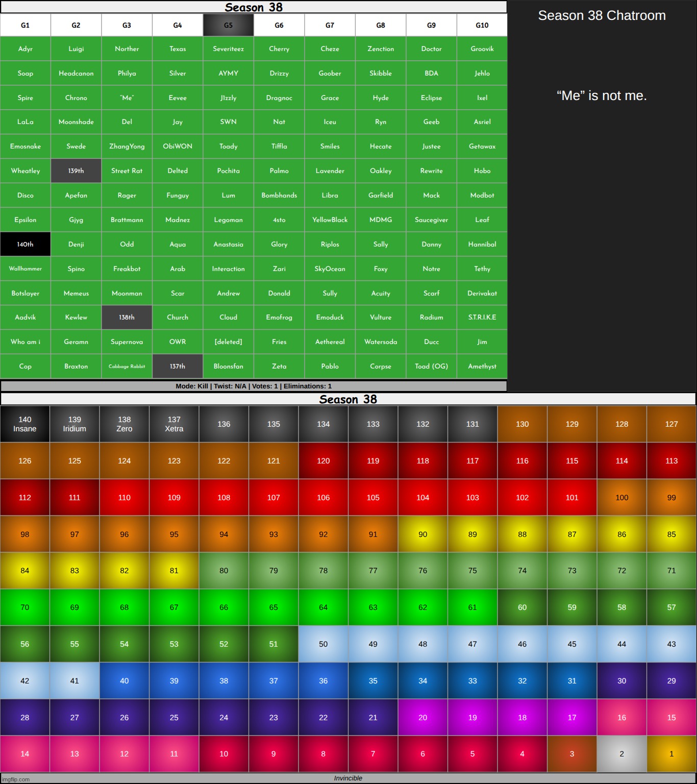
Task: Click the black 140th eliminated cell
Action: pyautogui.click(x=26, y=244)
